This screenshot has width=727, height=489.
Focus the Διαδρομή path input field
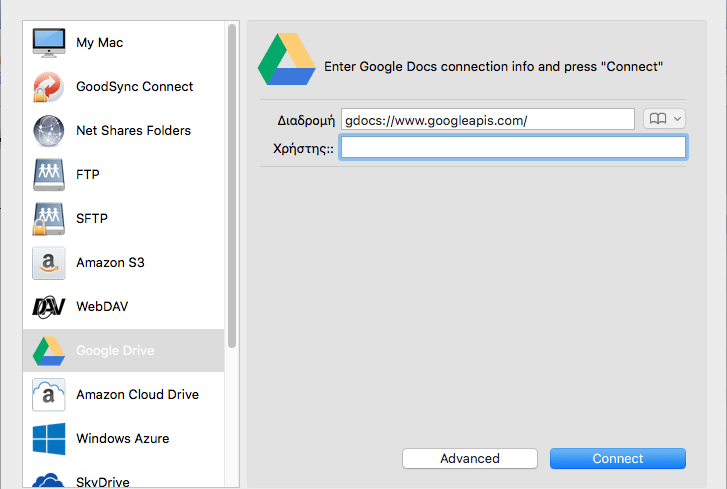click(488, 120)
